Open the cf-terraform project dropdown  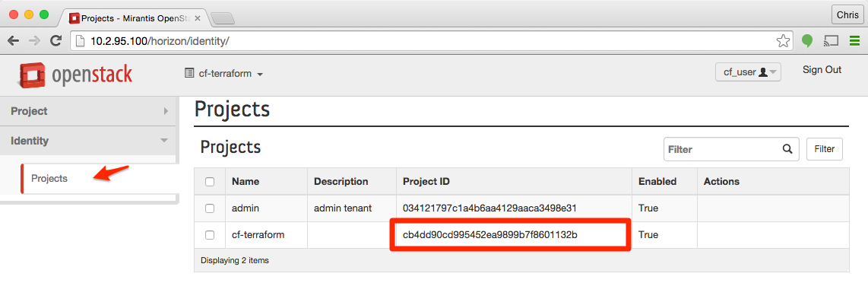(x=223, y=74)
